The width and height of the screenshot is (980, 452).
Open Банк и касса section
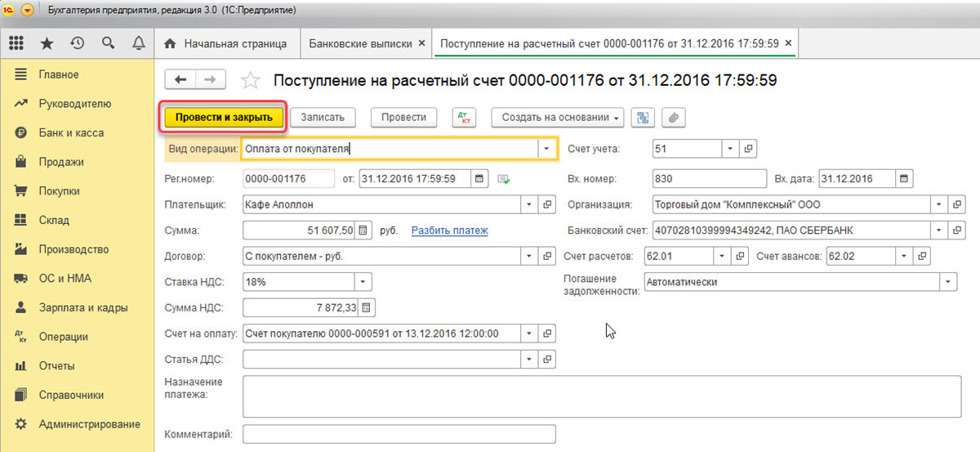pyautogui.click(x=71, y=133)
